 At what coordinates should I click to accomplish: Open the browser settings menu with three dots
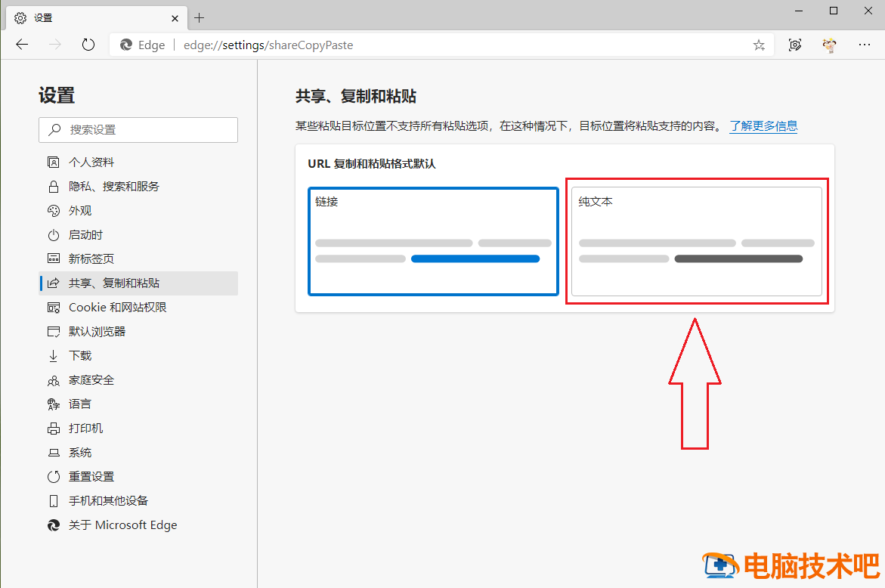[864, 45]
